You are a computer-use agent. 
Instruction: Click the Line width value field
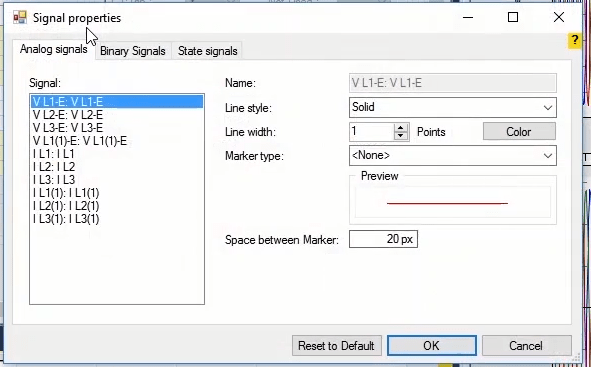tap(372, 132)
